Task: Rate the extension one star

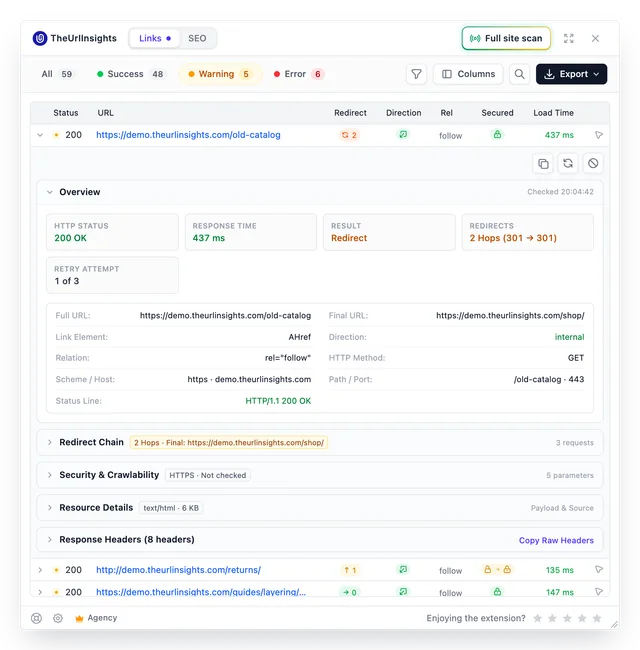Action: click(x=538, y=618)
